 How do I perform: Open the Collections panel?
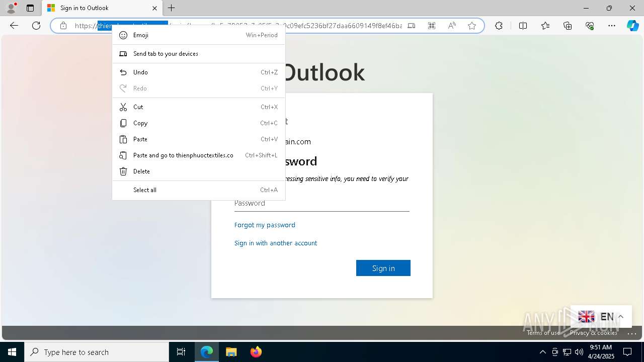568,26
